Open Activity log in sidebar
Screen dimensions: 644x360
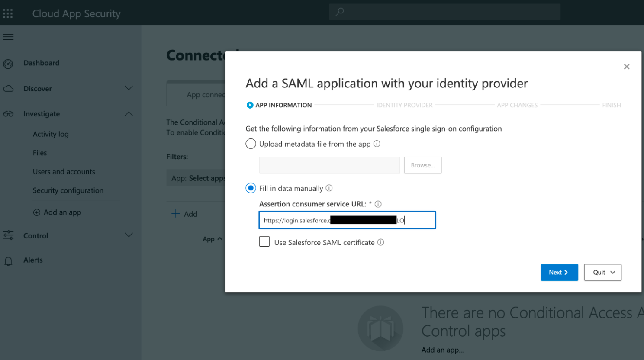click(51, 134)
